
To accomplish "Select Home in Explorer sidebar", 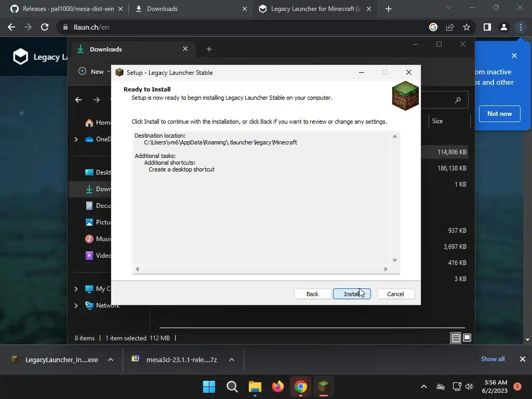I will pyautogui.click(x=98, y=123).
